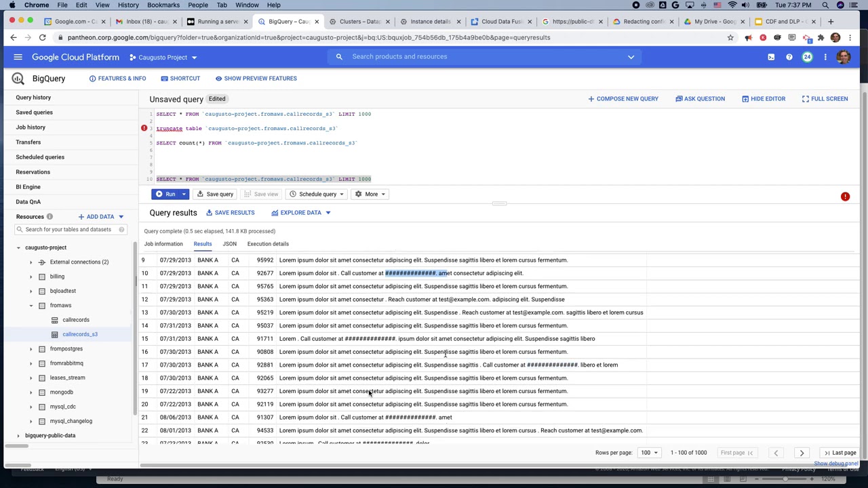Click Hide Editor button
This screenshot has height=488, width=868.
[764, 99]
